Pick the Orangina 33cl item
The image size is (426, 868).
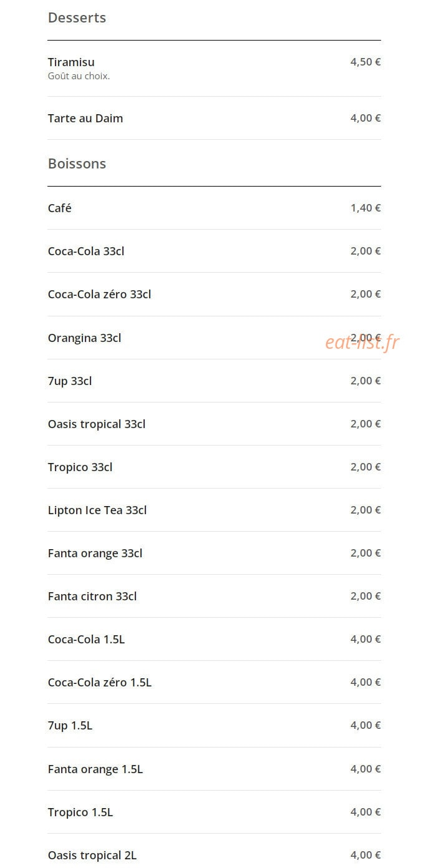pyautogui.click(x=214, y=338)
